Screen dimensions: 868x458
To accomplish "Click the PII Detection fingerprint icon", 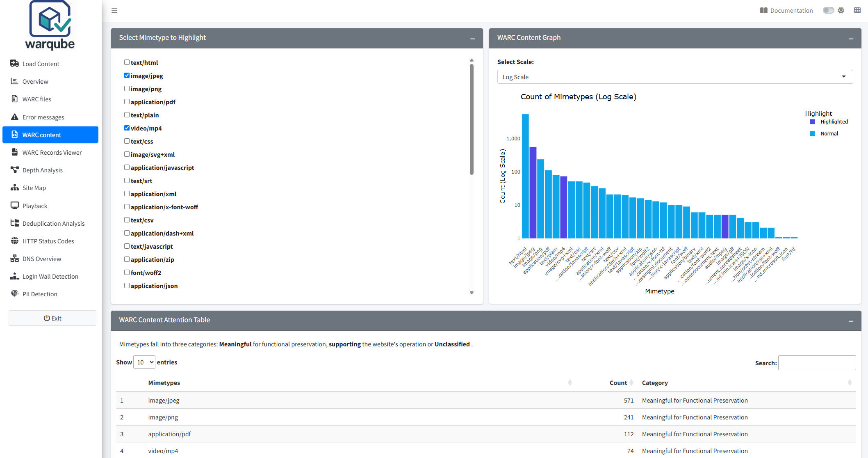I will point(15,294).
